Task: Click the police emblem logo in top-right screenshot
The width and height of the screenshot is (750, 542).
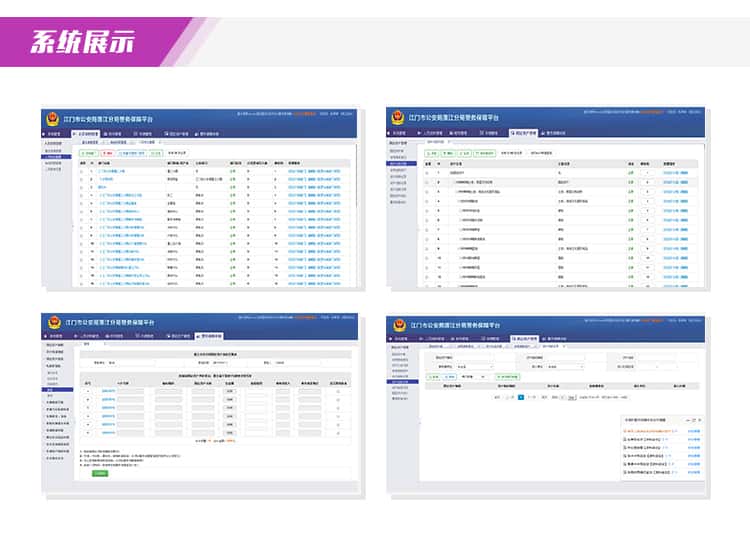Action: pos(398,118)
